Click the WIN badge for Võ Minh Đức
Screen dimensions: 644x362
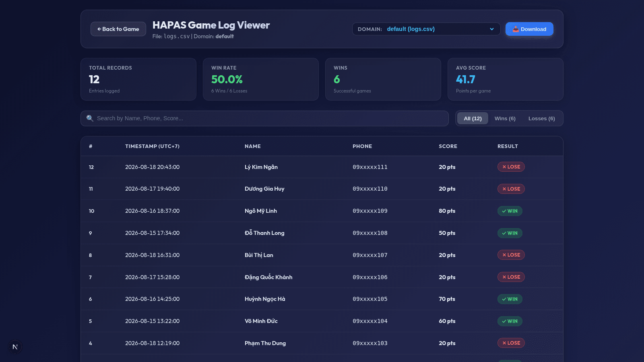click(x=510, y=321)
